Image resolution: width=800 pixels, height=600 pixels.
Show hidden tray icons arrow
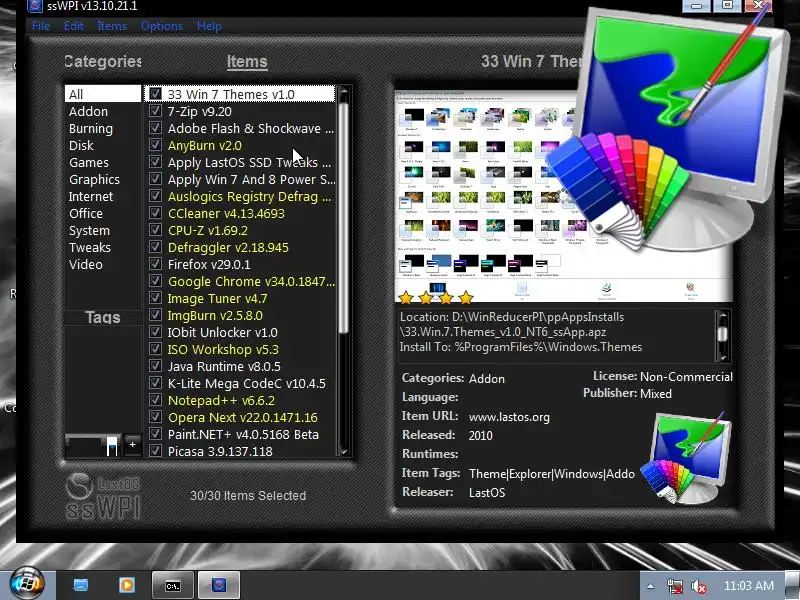[650, 586]
